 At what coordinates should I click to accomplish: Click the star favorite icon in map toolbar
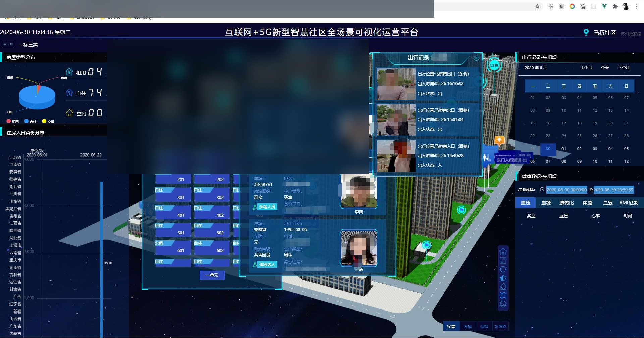503,278
